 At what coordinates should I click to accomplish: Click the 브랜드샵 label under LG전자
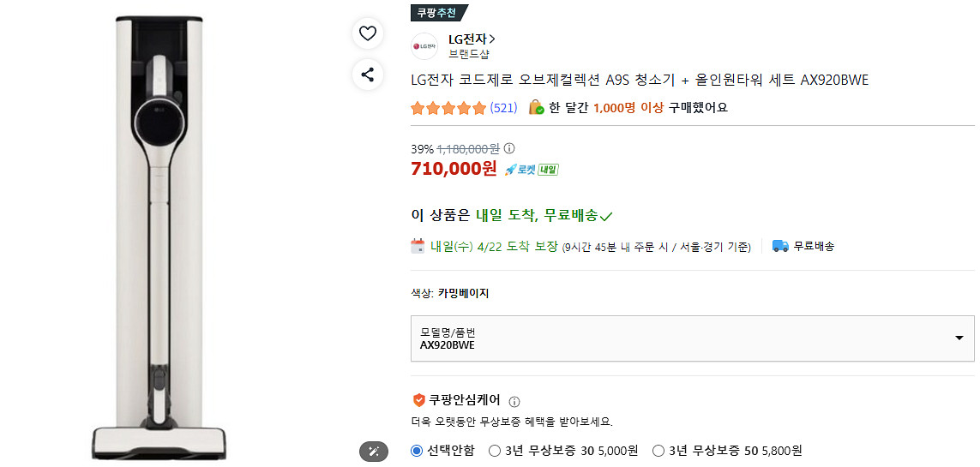469,53
